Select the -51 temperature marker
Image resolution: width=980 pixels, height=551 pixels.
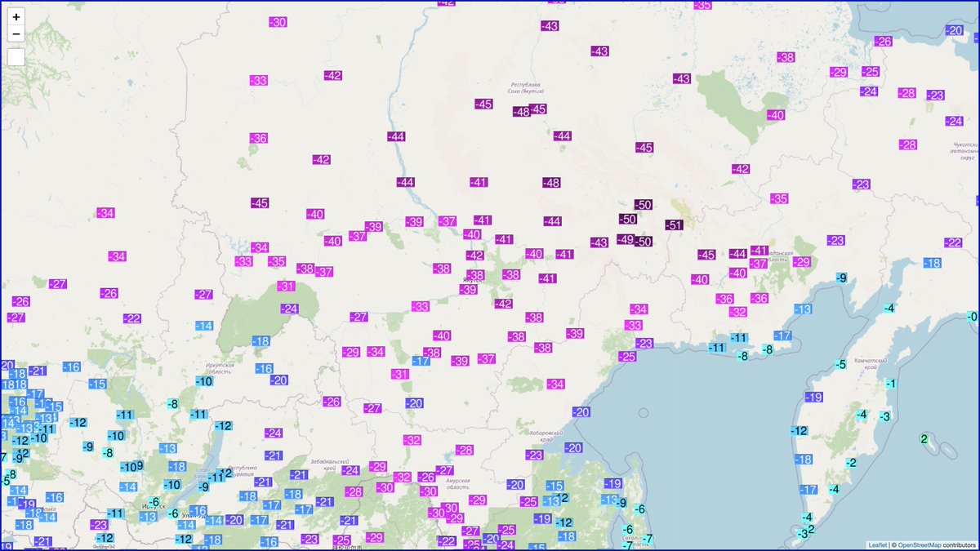tap(674, 225)
